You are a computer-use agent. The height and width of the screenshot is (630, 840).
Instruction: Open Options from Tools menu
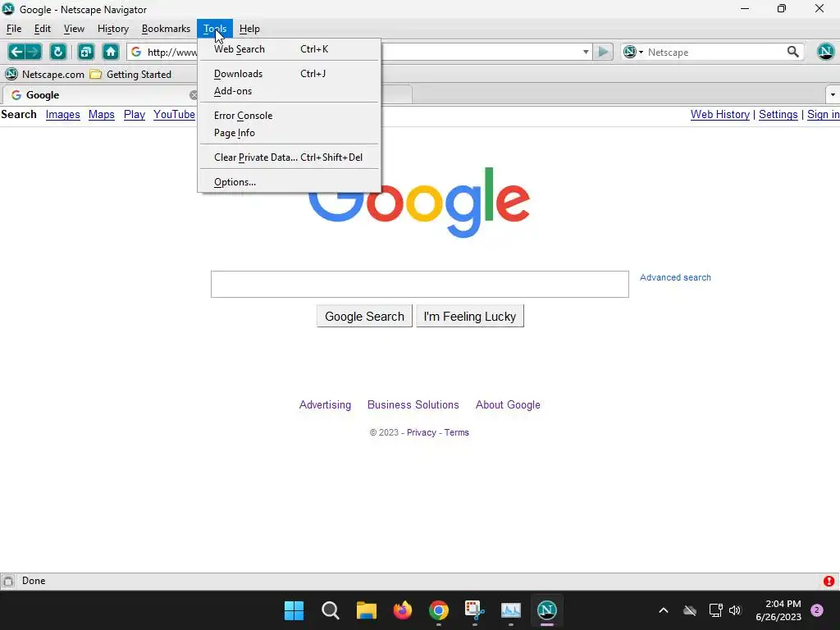coord(290,182)
